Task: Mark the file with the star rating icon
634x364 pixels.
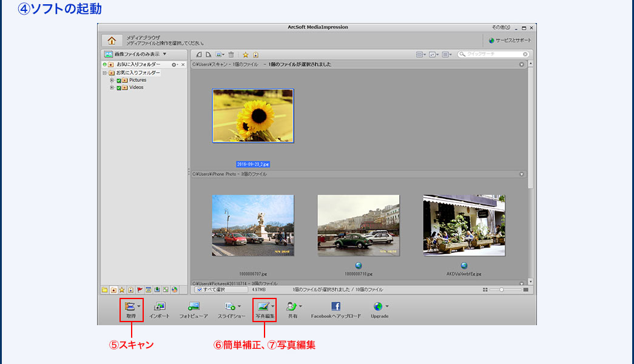Action: tap(246, 55)
